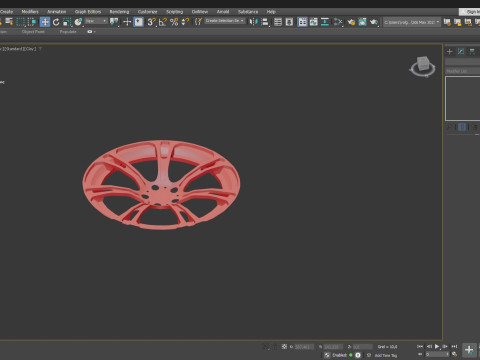Toggle Window/Crossing selection mode

(x=32, y=22)
